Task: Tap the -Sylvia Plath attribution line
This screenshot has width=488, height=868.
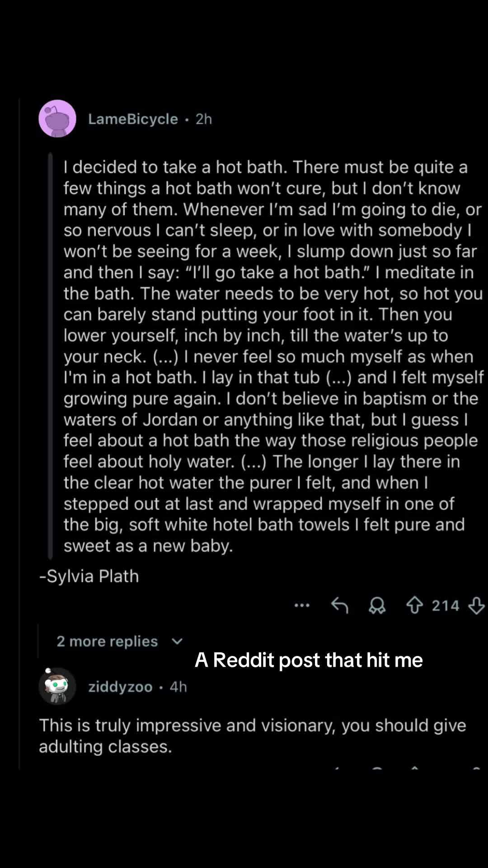Action: [x=89, y=576]
